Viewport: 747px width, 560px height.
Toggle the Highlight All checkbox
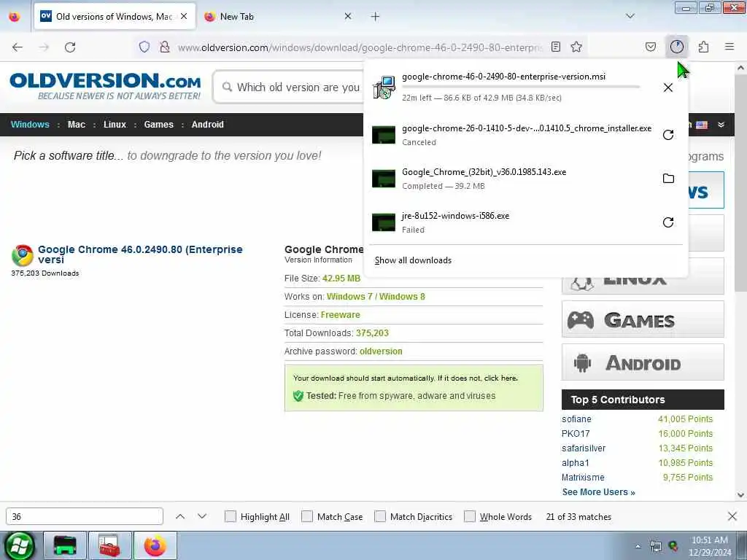pyautogui.click(x=230, y=516)
